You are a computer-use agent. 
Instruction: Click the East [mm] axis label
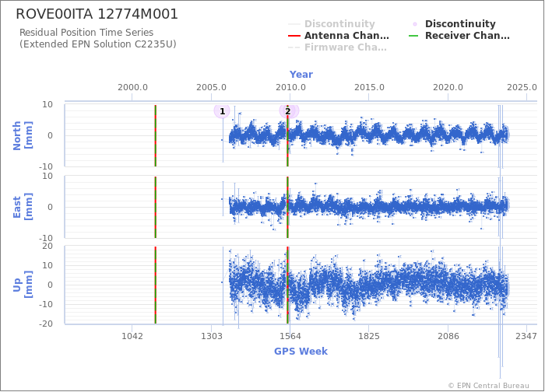(23, 207)
